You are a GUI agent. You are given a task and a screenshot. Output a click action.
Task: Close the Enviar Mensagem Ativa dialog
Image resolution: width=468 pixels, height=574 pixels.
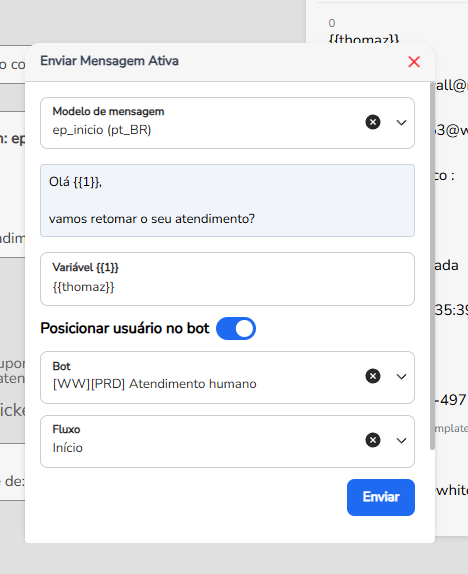tap(414, 62)
